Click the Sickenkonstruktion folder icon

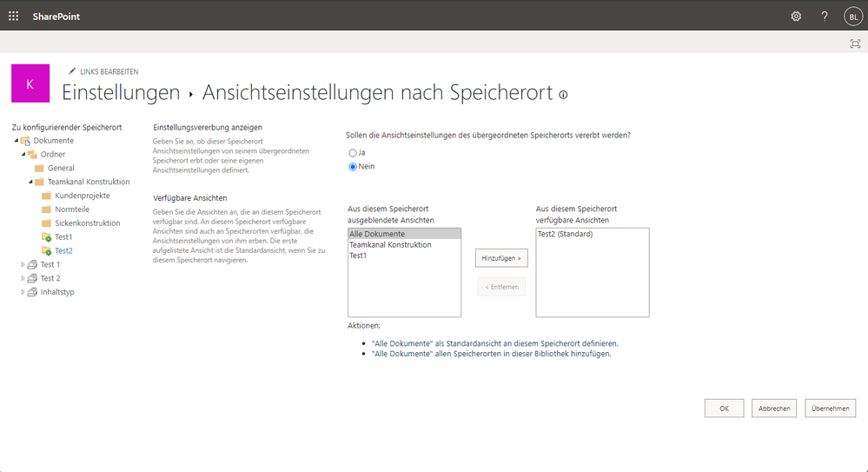tap(47, 223)
